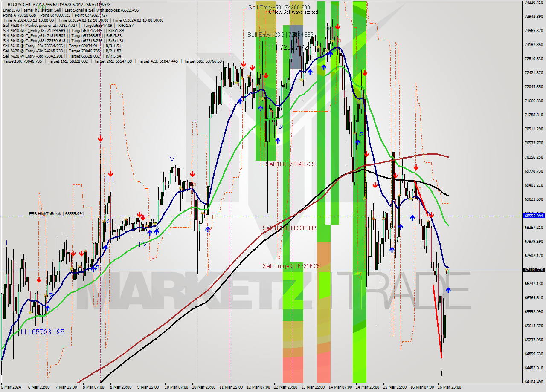
Task: Click the 'Sell Target2 | 67316.25' label
Action: pos(291,266)
